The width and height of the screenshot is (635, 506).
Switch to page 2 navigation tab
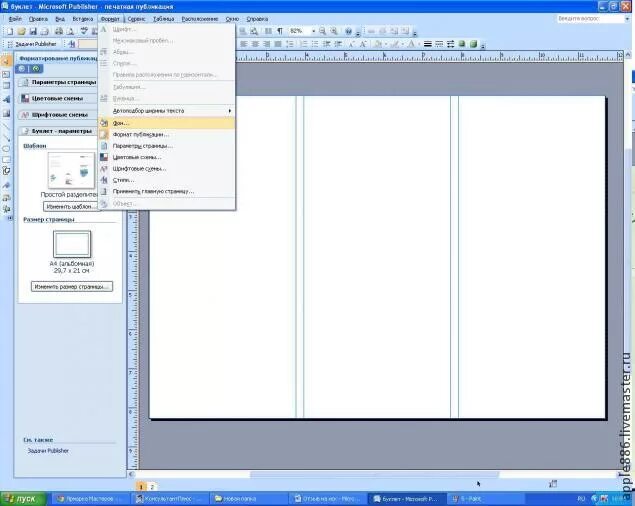point(152,487)
